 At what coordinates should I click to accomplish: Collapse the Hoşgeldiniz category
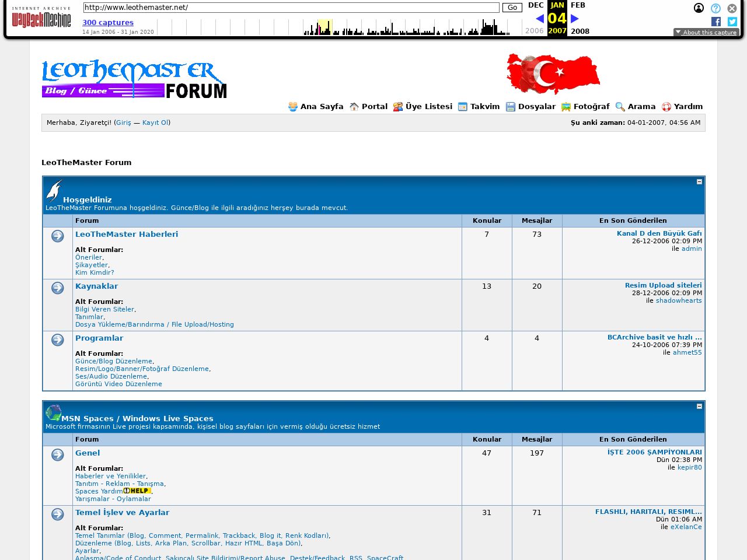click(699, 182)
